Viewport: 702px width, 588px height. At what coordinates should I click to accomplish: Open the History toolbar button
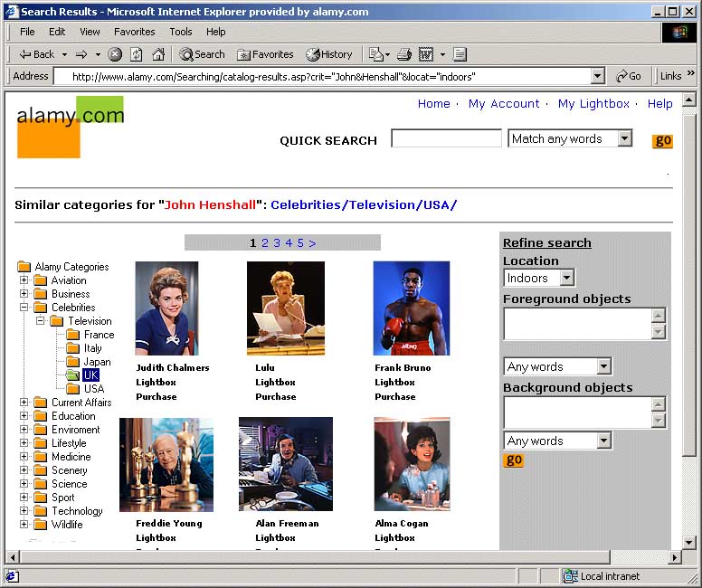[x=329, y=54]
